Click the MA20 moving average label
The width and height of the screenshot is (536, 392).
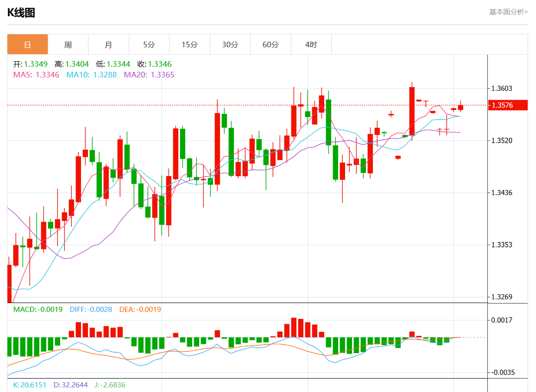coord(149,75)
